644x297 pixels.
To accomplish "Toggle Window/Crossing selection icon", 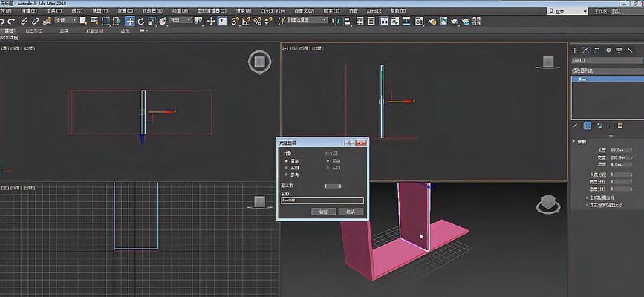I will tap(117, 21).
